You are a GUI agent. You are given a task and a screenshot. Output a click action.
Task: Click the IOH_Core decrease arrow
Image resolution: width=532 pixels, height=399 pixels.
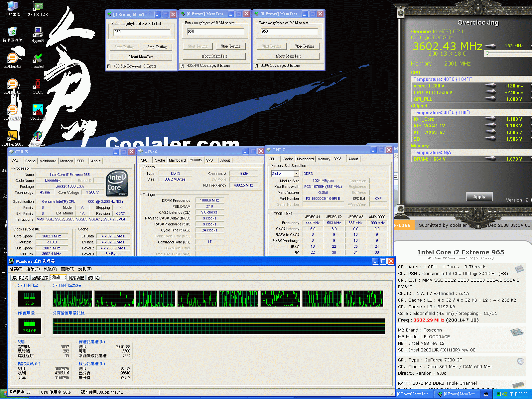click(490, 119)
